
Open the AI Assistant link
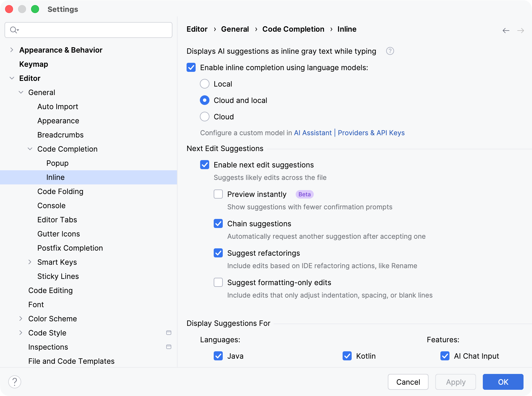coord(313,133)
